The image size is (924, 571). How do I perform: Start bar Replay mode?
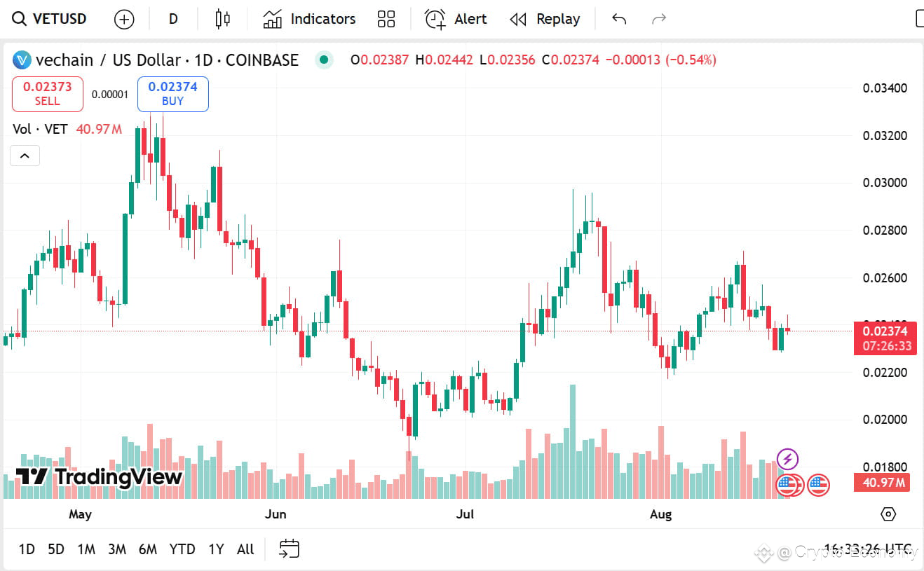coord(545,19)
